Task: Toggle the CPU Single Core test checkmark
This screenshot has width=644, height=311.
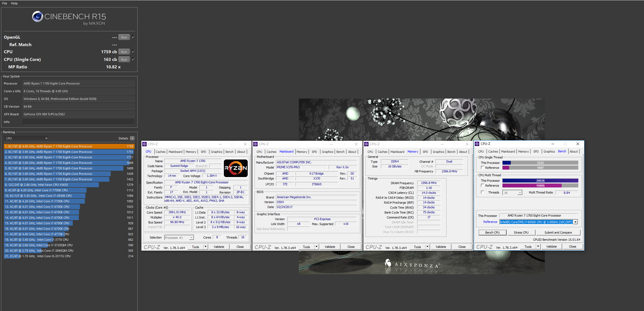Action: (x=133, y=59)
